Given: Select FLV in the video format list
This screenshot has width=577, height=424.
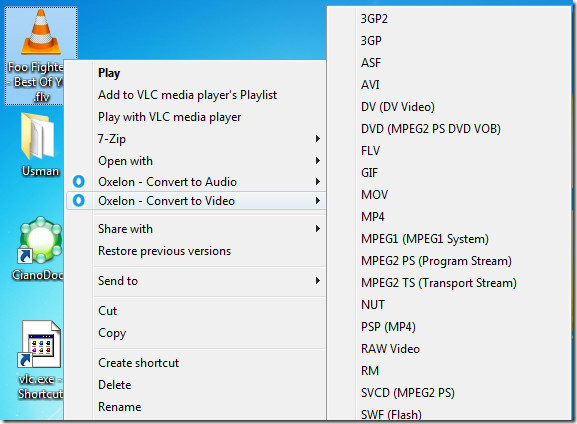Looking at the screenshot, I should point(371,151).
